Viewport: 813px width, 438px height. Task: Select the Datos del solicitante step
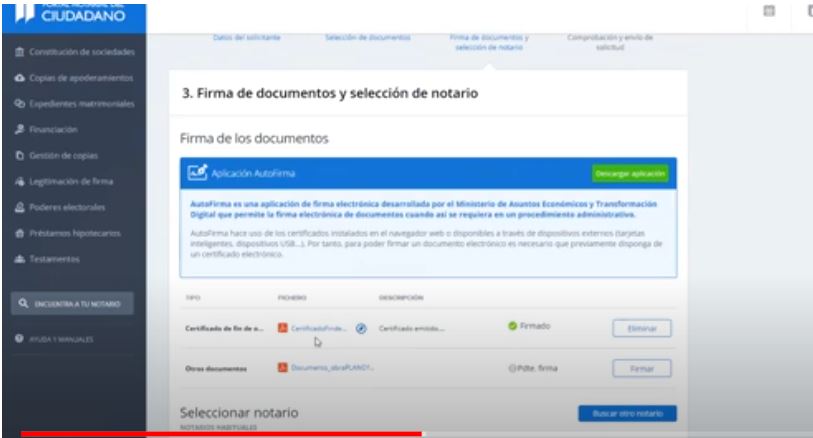tap(247, 37)
